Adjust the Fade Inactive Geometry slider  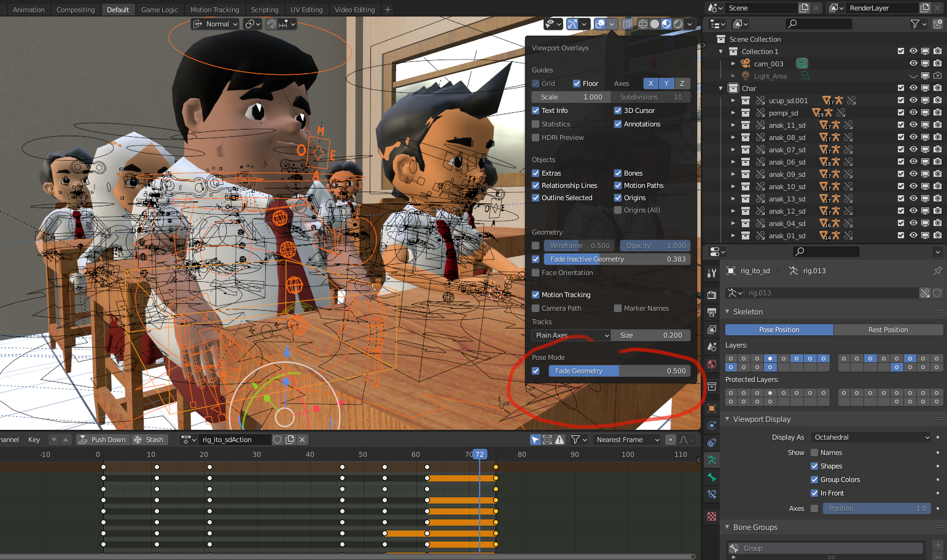[x=617, y=259]
